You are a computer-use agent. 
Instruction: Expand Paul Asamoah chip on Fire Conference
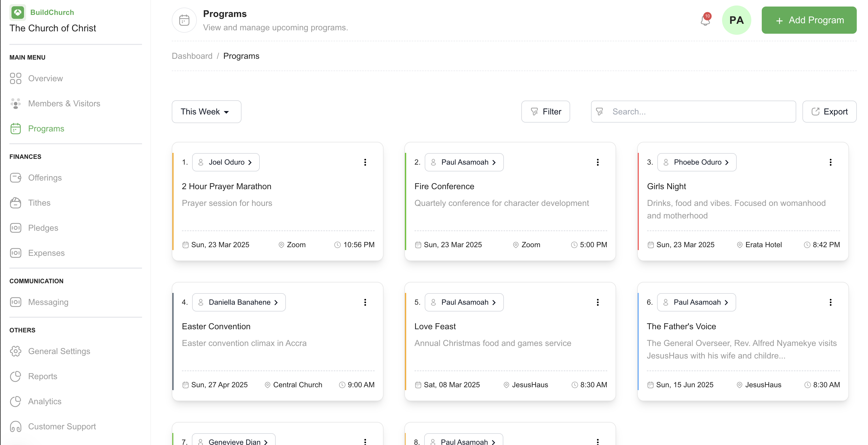pos(464,162)
